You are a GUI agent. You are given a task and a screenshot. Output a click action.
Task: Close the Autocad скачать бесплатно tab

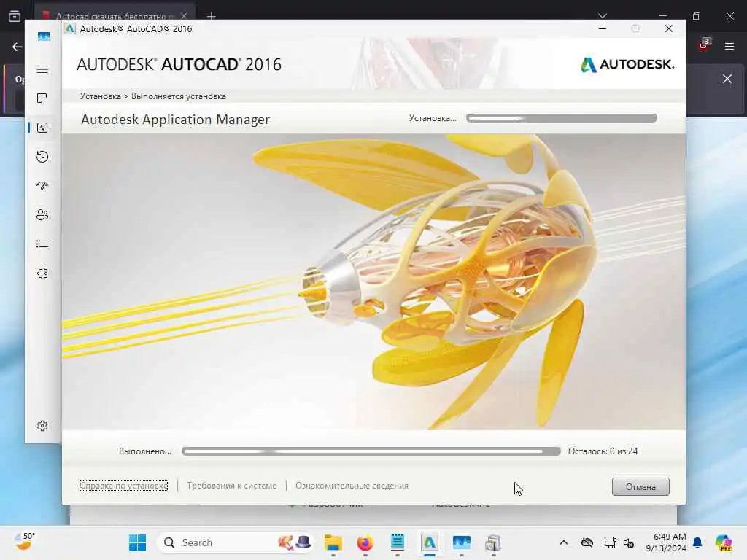(x=184, y=16)
